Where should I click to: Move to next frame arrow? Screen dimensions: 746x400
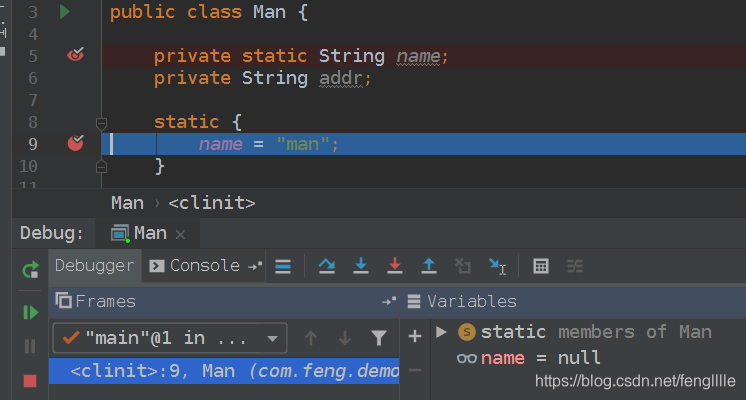tap(345, 338)
